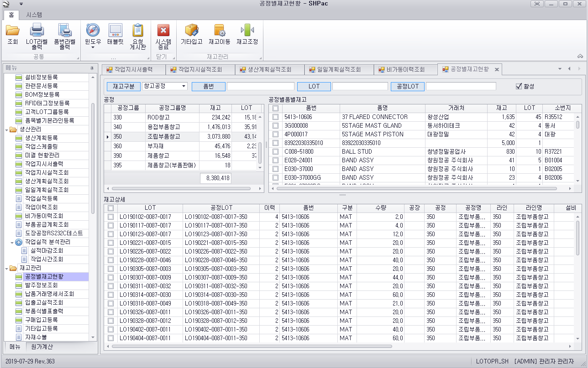Open quick access toolbar dropdown arrow
Screen dimensions: 588x368
[21, 4]
